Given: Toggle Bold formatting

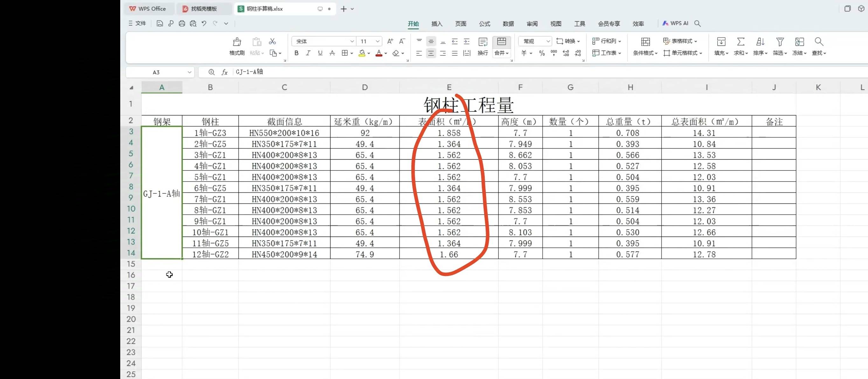Looking at the screenshot, I should click(x=296, y=53).
